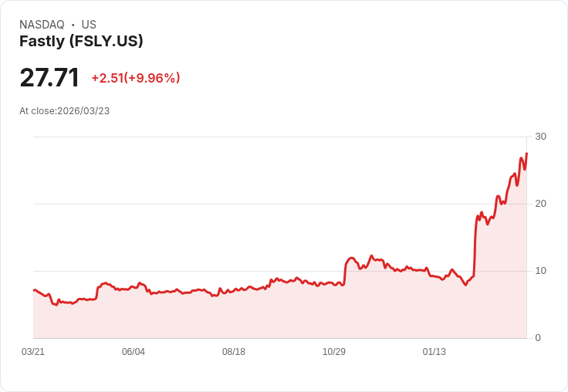The image size is (568, 392).
Task: Click the Fastly (FSLY.US) stock title
Action: 81,41
